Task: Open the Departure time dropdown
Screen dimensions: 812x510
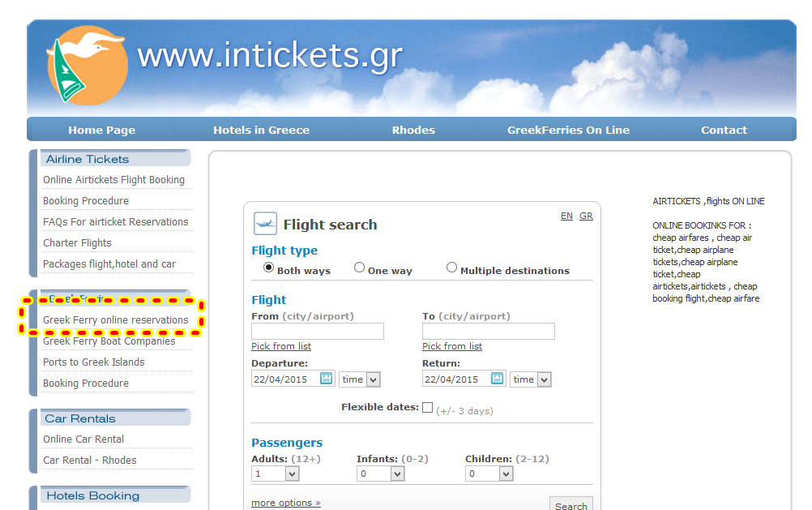Action: pos(360,379)
